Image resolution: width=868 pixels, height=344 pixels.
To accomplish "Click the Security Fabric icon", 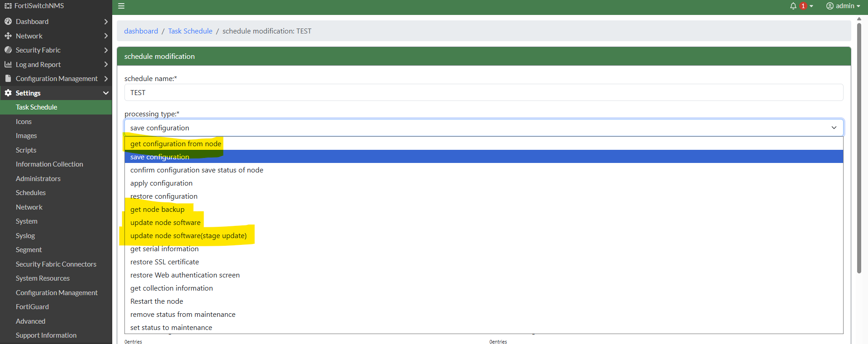I will point(8,50).
